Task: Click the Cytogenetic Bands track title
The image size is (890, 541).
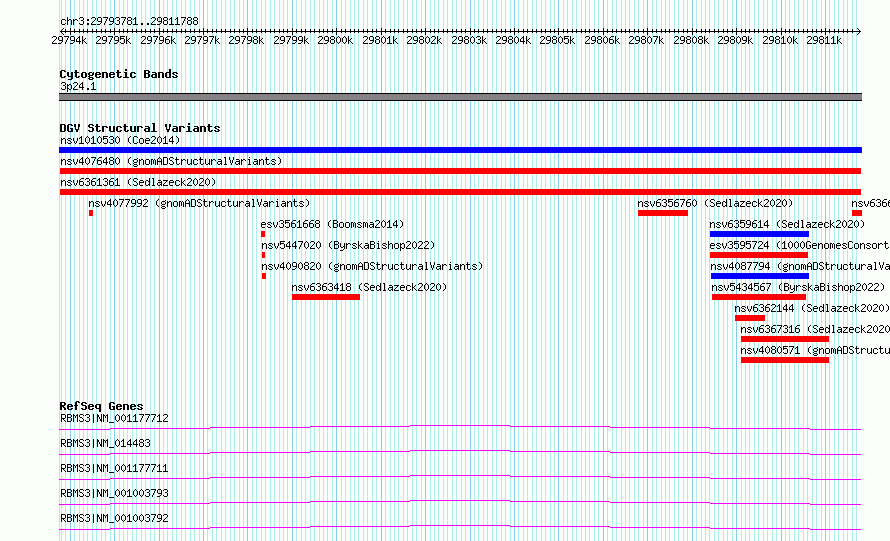Action: [x=119, y=74]
